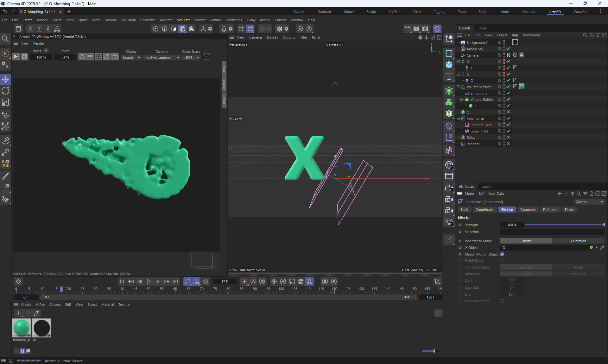
Task: Select the Rotate tool in left toolbar
Action: click(x=5, y=91)
